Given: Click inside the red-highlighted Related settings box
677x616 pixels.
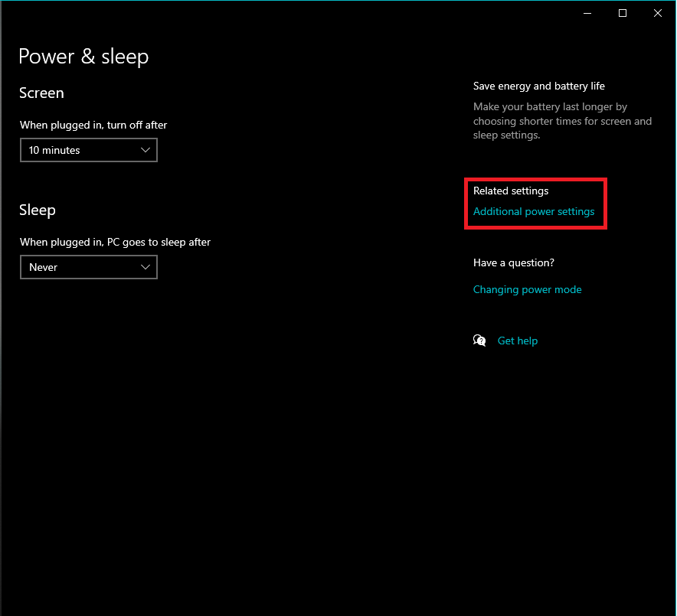Looking at the screenshot, I should pyautogui.click(x=535, y=203).
